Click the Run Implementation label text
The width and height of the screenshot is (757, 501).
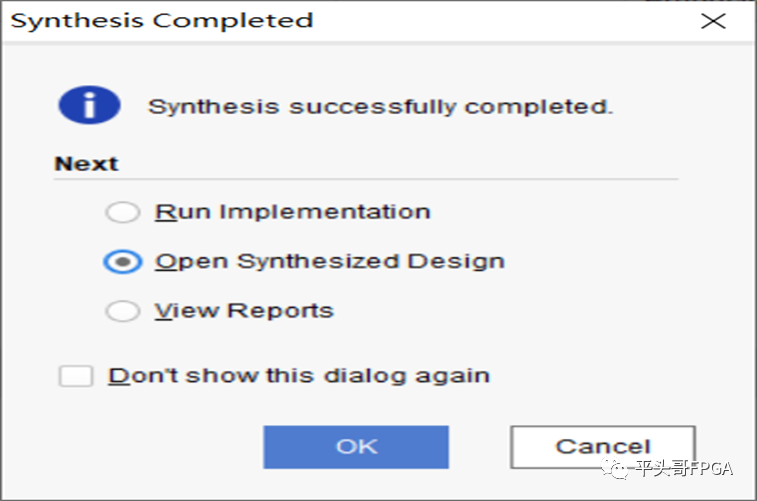coord(292,212)
